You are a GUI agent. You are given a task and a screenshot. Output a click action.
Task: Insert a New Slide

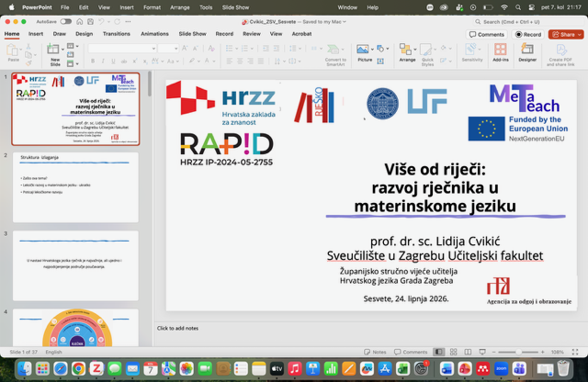[x=53, y=54]
